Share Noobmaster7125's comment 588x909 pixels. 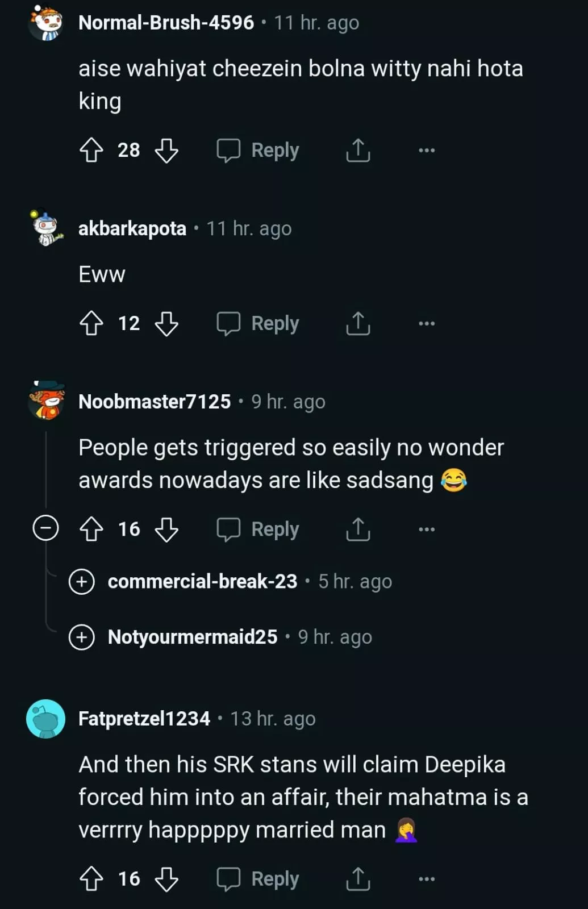(x=358, y=529)
